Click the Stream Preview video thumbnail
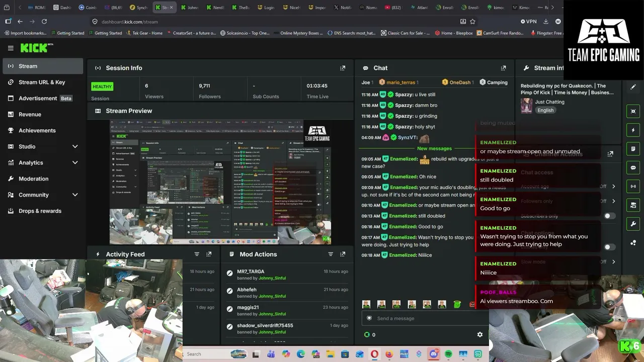 coord(220,182)
